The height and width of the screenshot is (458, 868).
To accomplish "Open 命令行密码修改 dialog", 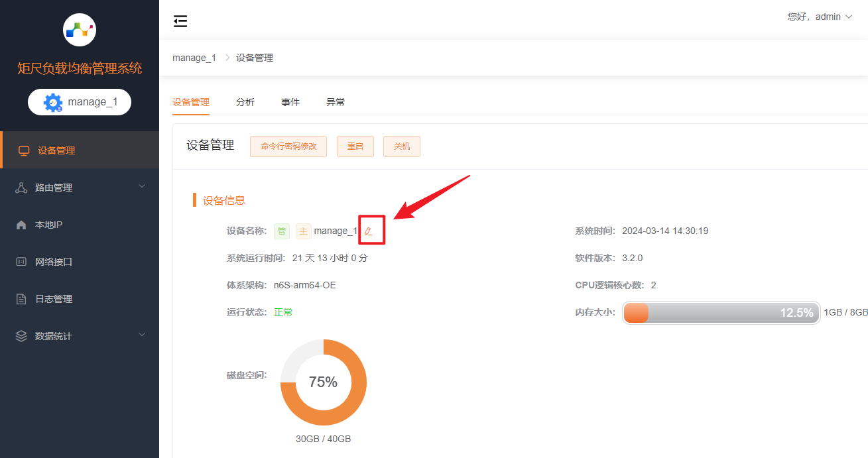I will coord(288,146).
